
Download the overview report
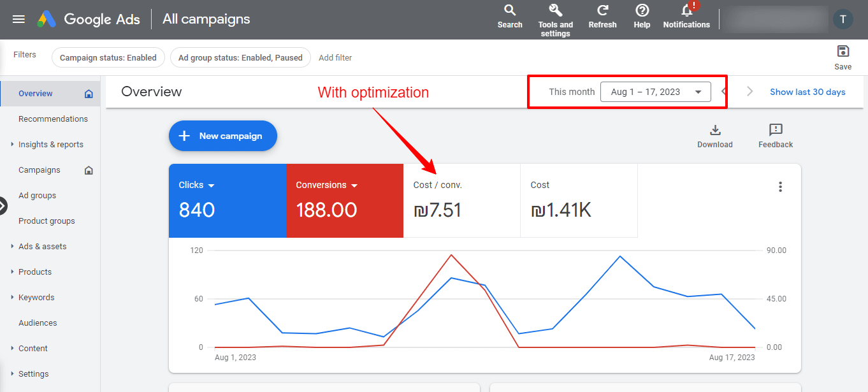[714, 131]
